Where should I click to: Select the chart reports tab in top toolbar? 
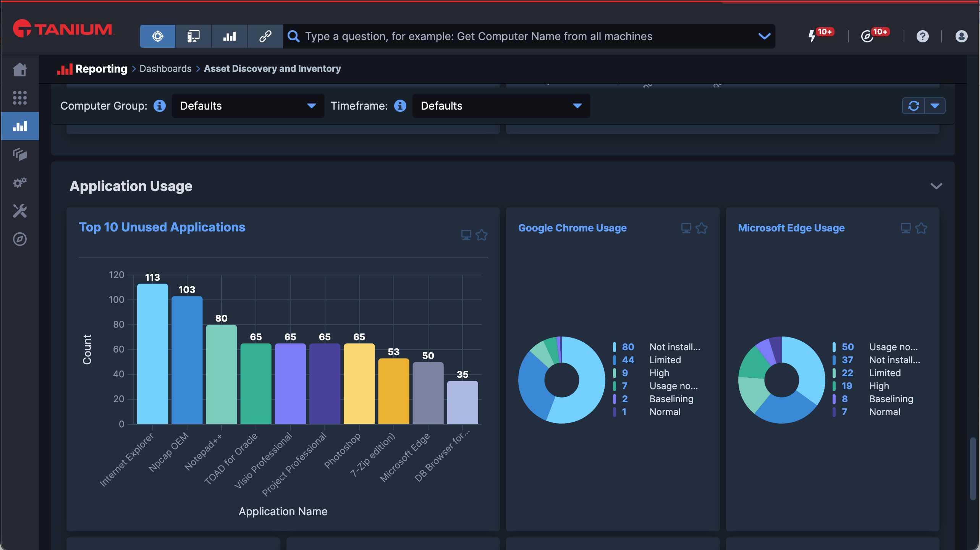230,36
